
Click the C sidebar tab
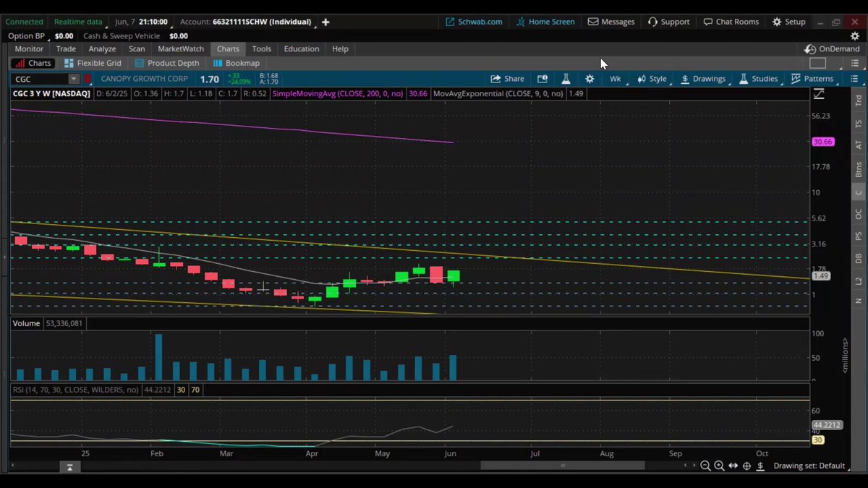(859, 192)
